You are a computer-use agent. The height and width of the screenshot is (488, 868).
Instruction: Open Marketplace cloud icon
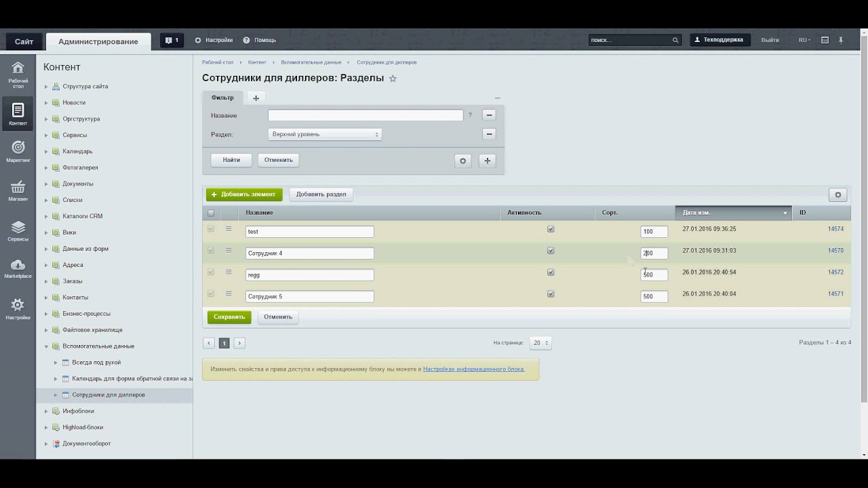(18, 268)
